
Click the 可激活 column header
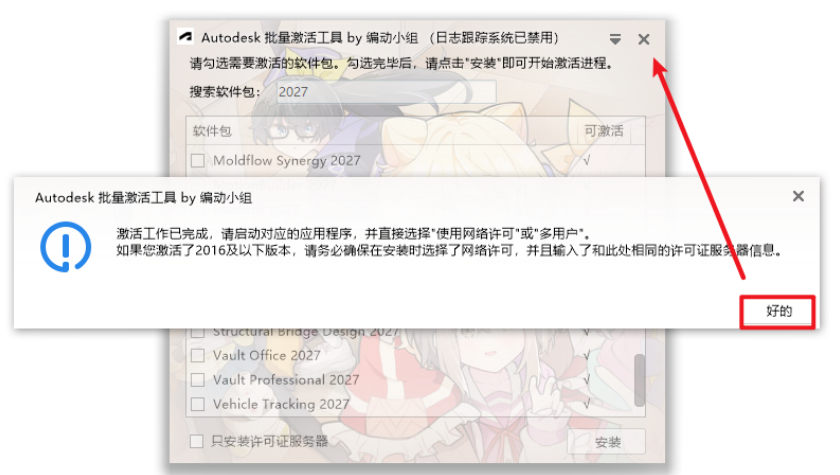click(x=606, y=131)
